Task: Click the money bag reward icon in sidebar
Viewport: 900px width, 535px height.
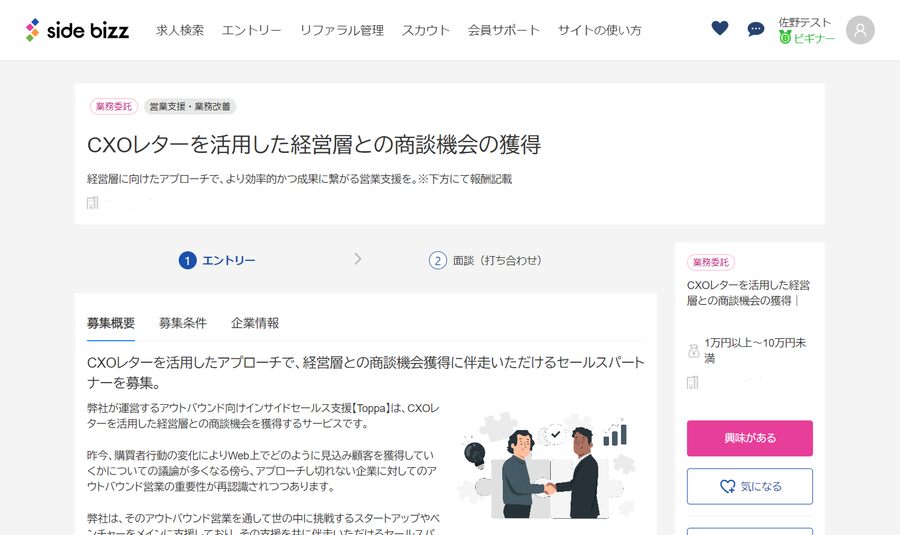Action: pos(693,350)
